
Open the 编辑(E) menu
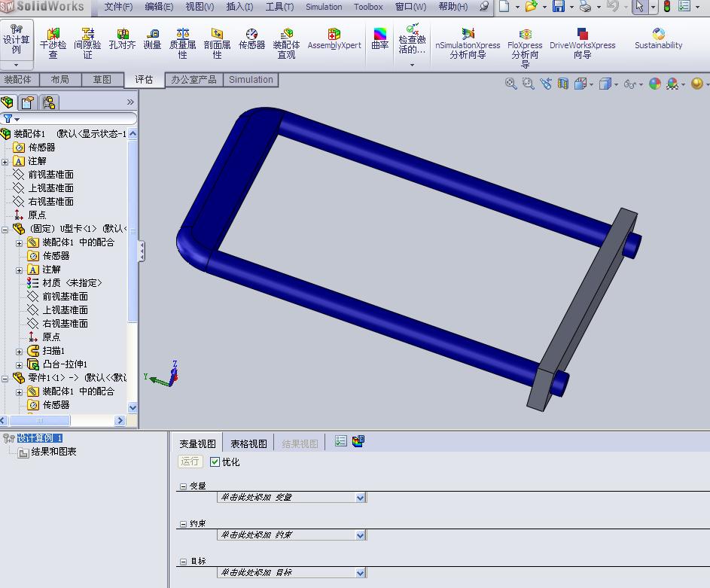click(x=159, y=6)
